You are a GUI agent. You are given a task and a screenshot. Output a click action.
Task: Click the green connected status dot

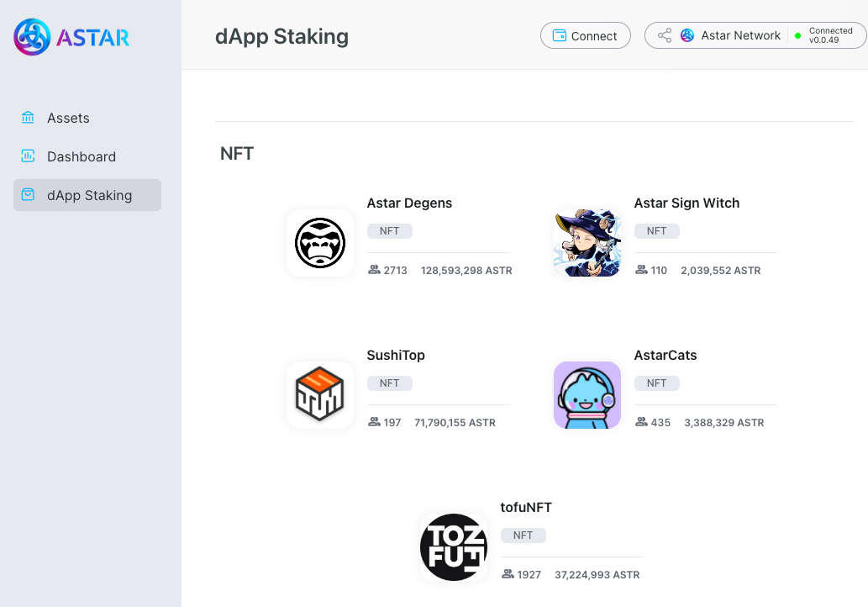click(797, 35)
